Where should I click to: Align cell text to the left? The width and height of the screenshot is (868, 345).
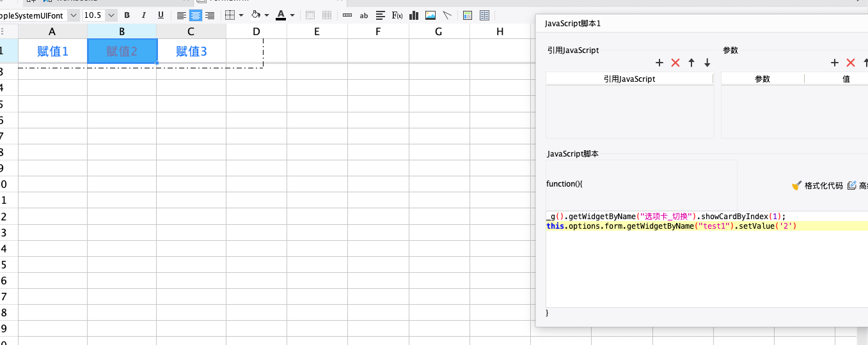(182, 15)
